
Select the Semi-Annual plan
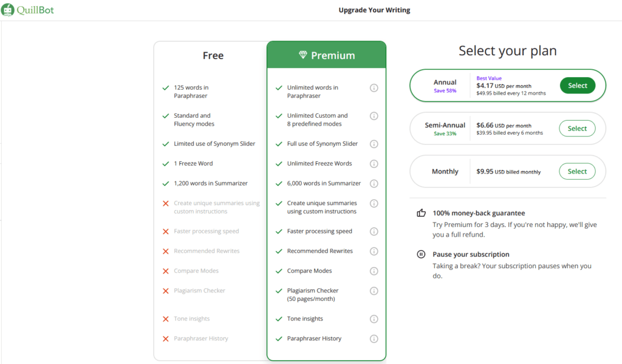point(577,128)
